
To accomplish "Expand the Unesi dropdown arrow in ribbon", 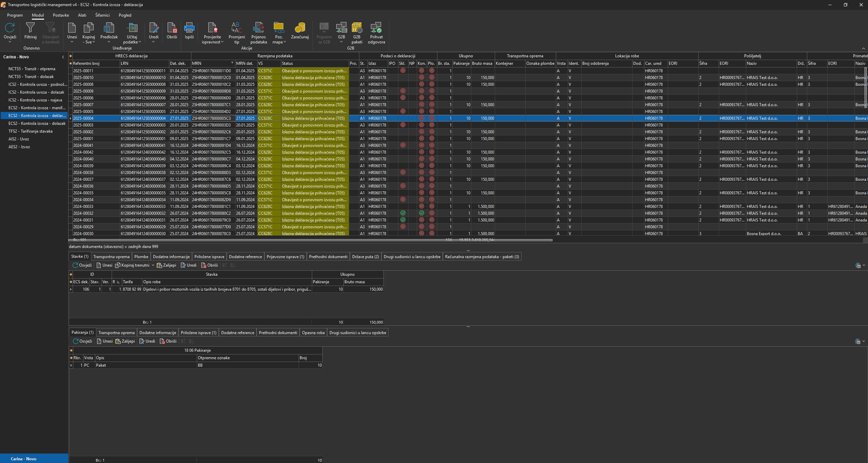I will (72, 42).
